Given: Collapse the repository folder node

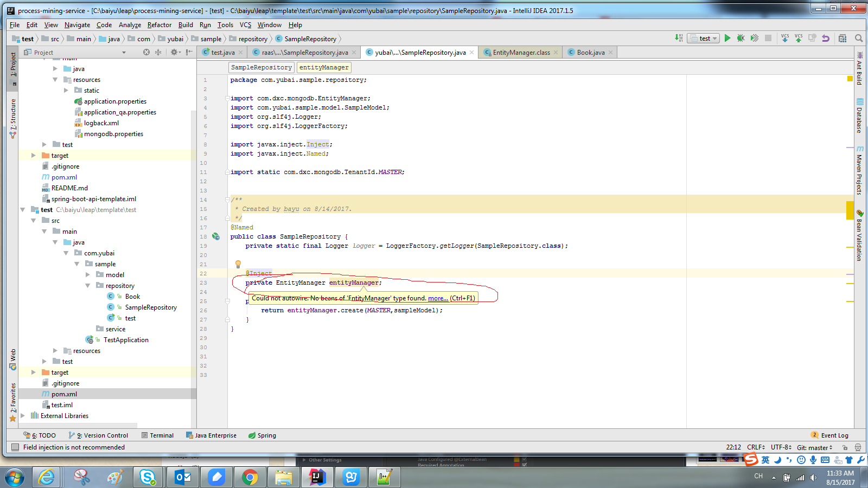Looking at the screenshot, I should pyautogui.click(x=87, y=286).
